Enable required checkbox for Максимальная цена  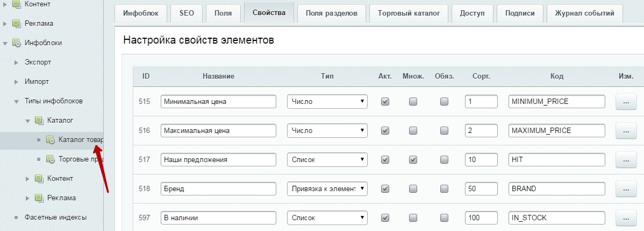click(x=444, y=130)
